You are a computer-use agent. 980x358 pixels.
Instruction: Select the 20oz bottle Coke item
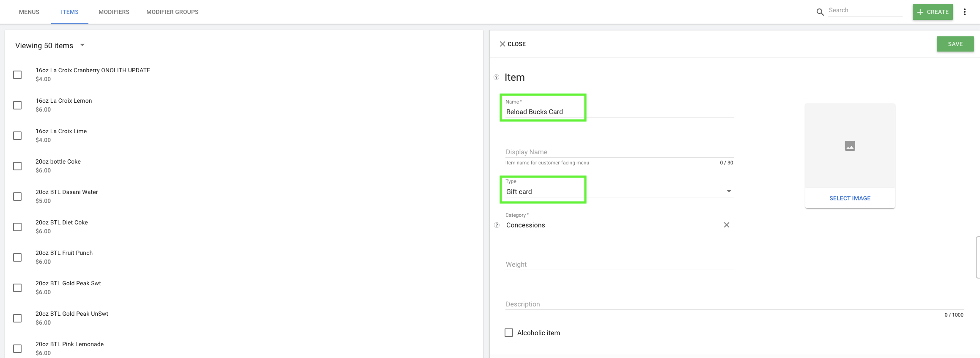(x=58, y=166)
